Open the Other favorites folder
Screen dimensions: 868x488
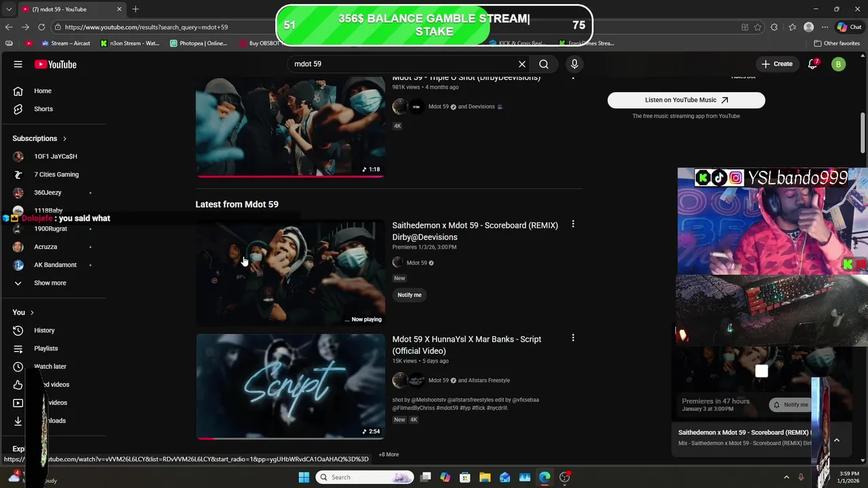click(x=837, y=43)
